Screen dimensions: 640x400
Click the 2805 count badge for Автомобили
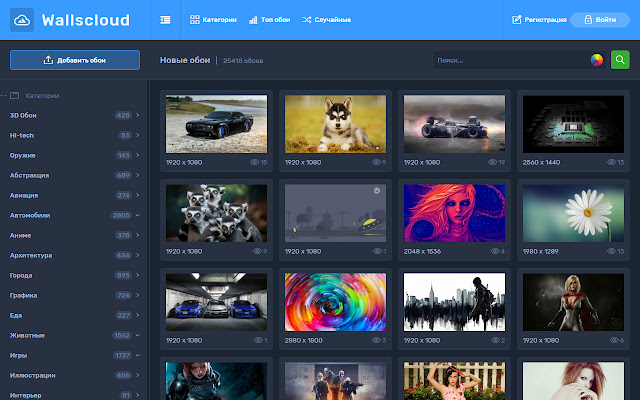click(121, 216)
